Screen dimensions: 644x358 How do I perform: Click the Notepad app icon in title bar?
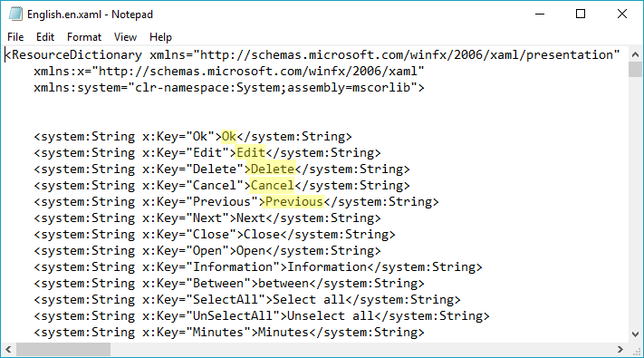tap(15, 14)
